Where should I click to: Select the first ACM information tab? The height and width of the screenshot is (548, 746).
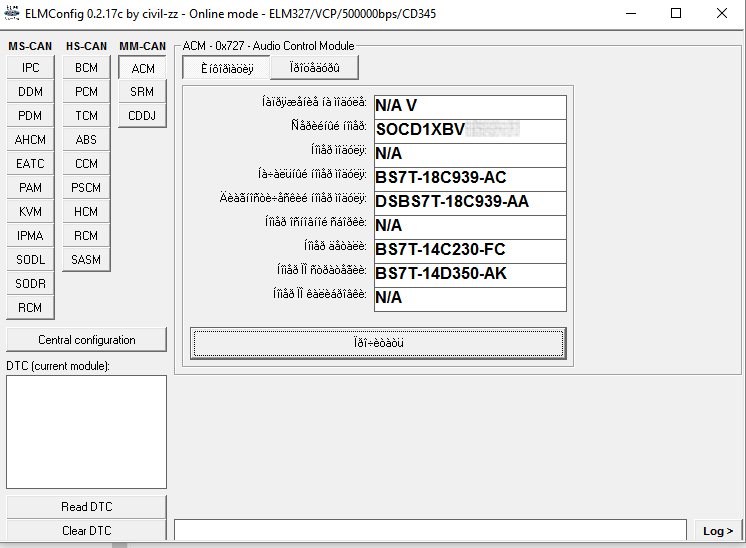[226, 68]
